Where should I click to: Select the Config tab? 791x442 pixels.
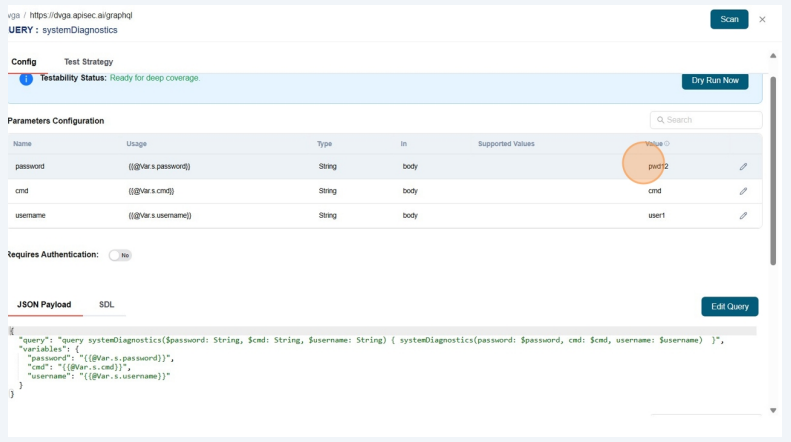tap(23, 62)
